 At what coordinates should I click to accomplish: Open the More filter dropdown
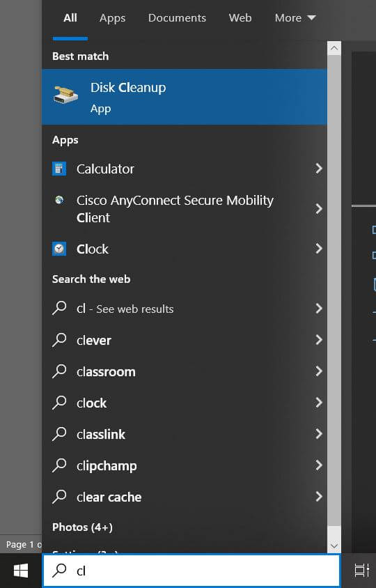[295, 18]
